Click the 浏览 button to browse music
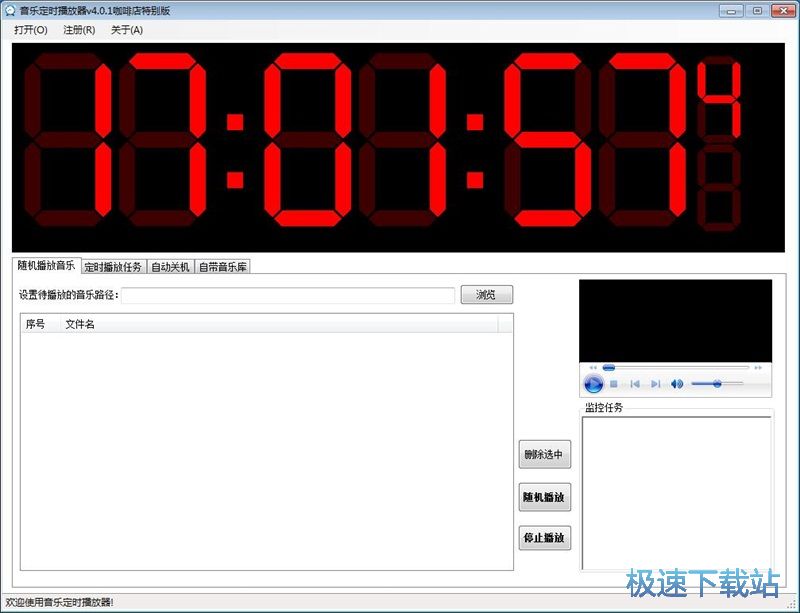Viewport: 800px width, 613px height. coord(485,294)
